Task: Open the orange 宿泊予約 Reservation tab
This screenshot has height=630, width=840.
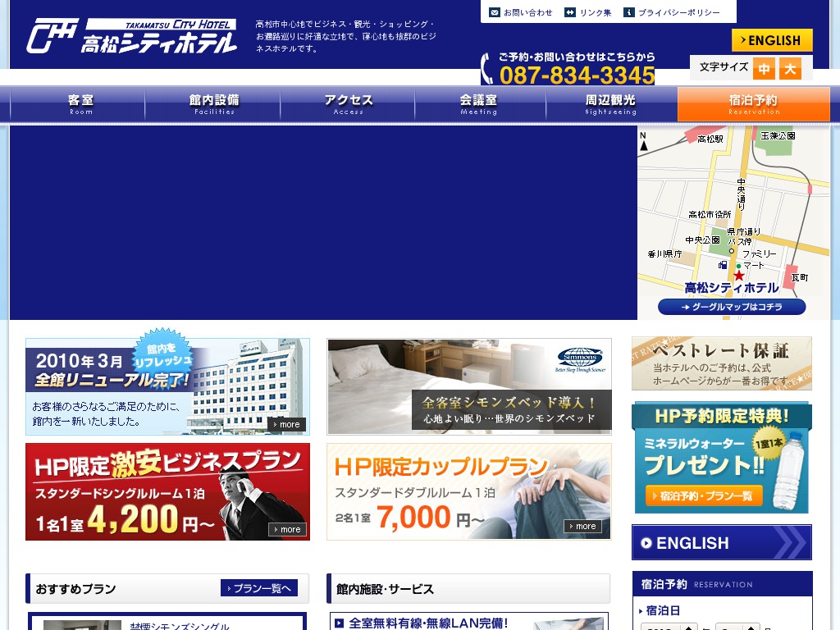Action: (x=754, y=104)
